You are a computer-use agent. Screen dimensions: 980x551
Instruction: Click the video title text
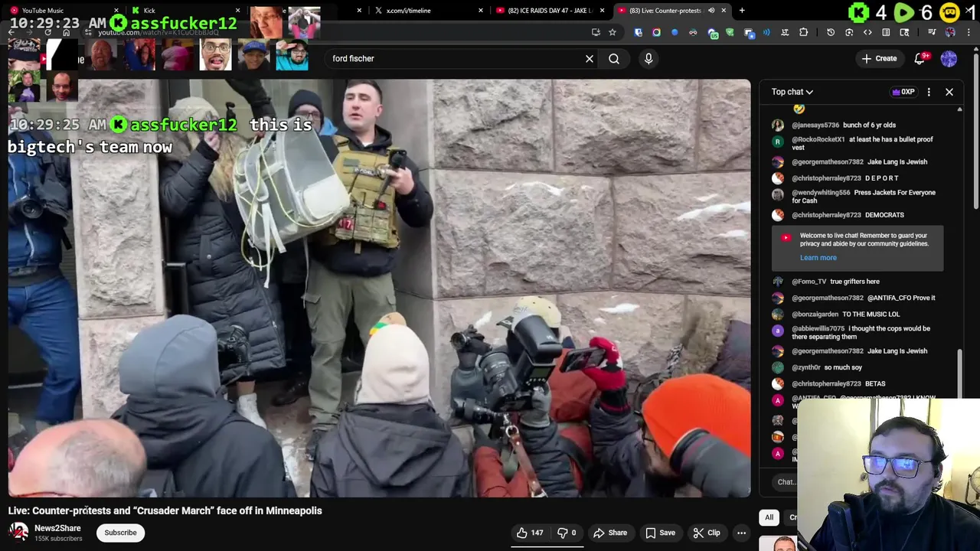coord(165,510)
